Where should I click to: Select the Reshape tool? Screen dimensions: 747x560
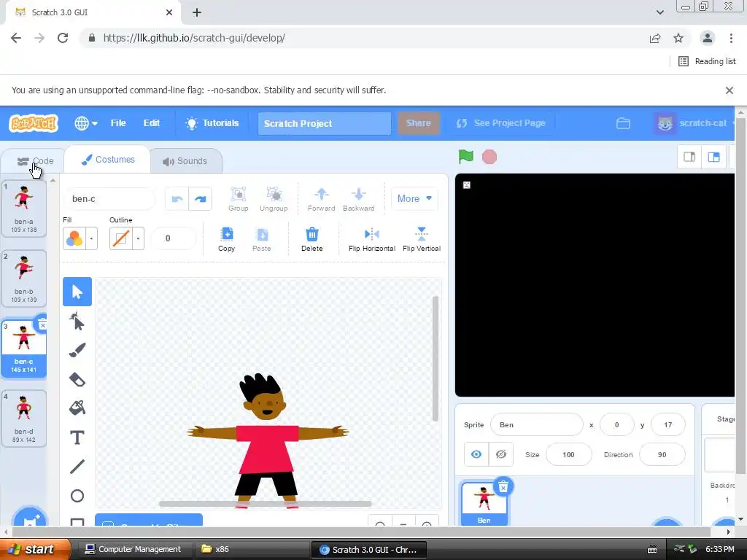tap(77, 322)
